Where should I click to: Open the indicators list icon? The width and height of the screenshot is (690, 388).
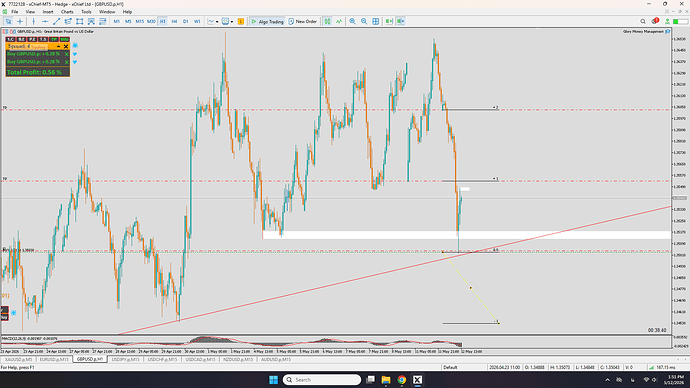tap(339, 21)
